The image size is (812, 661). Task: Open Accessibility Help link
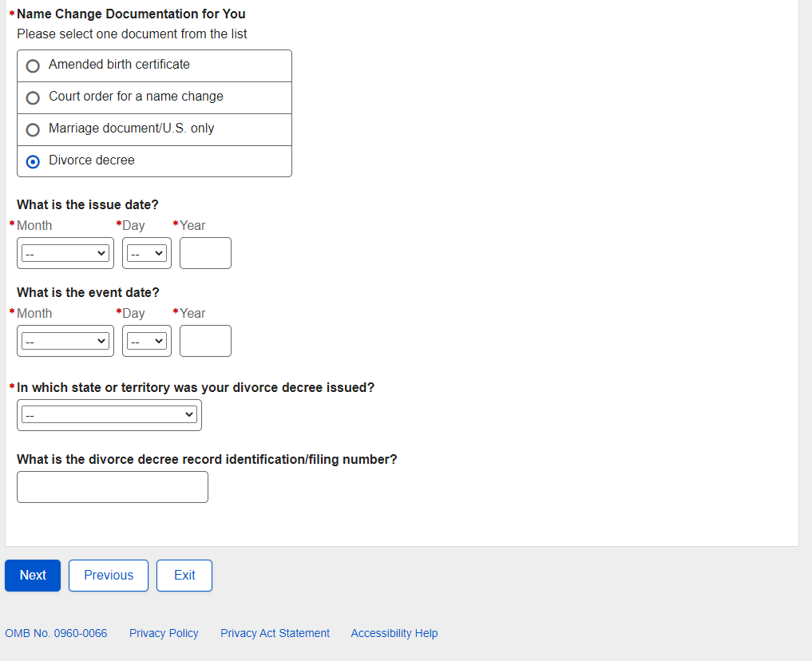(x=394, y=633)
